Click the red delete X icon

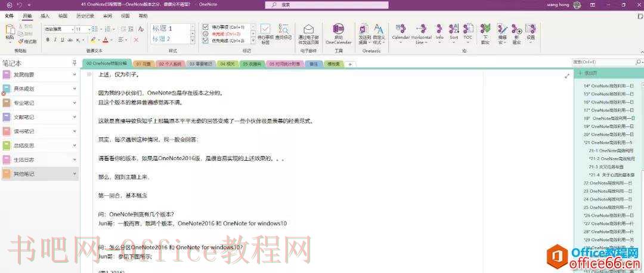[x=136, y=40]
